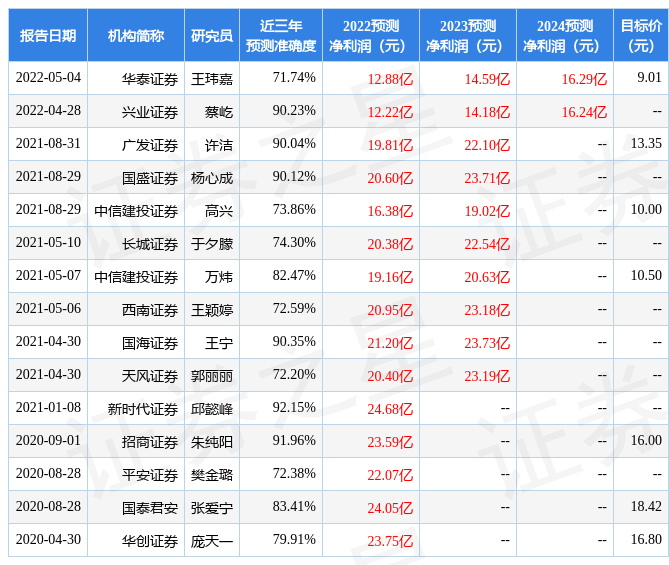Click accuracy value 73.86%
Screen dimensions: 669x565
[x=294, y=210]
